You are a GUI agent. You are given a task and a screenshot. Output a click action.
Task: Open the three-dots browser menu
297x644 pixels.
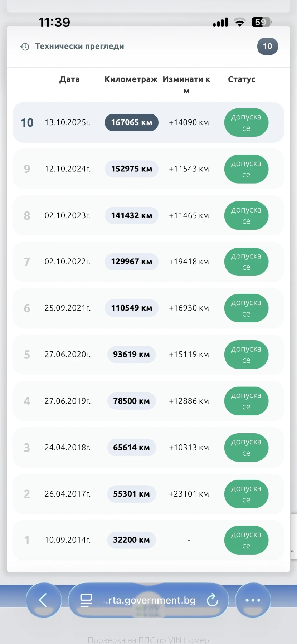pyautogui.click(x=253, y=600)
